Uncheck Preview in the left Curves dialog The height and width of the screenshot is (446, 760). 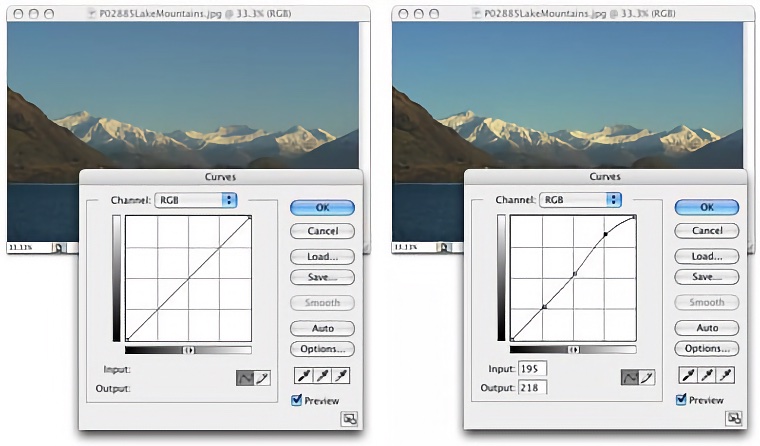point(297,400)
